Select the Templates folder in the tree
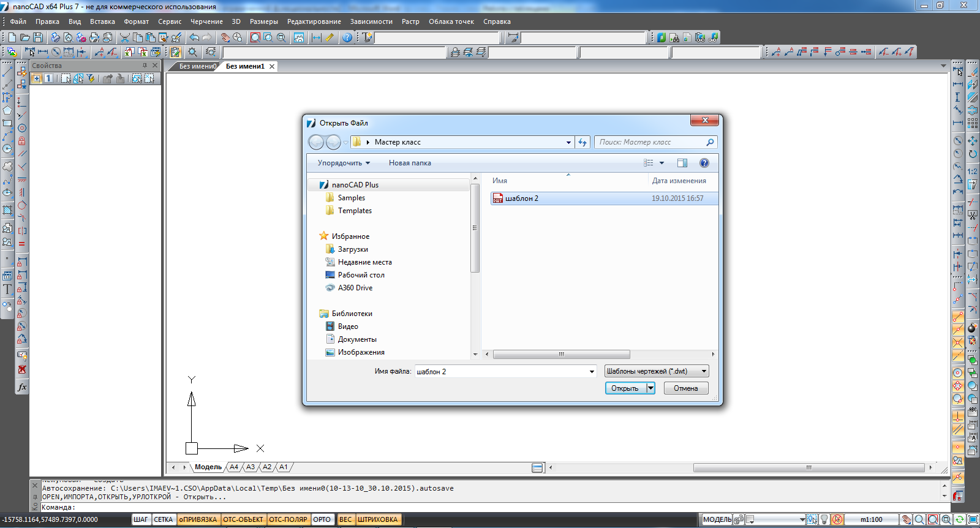This screenshot has height=528, width=980. (x=355, y=211)
